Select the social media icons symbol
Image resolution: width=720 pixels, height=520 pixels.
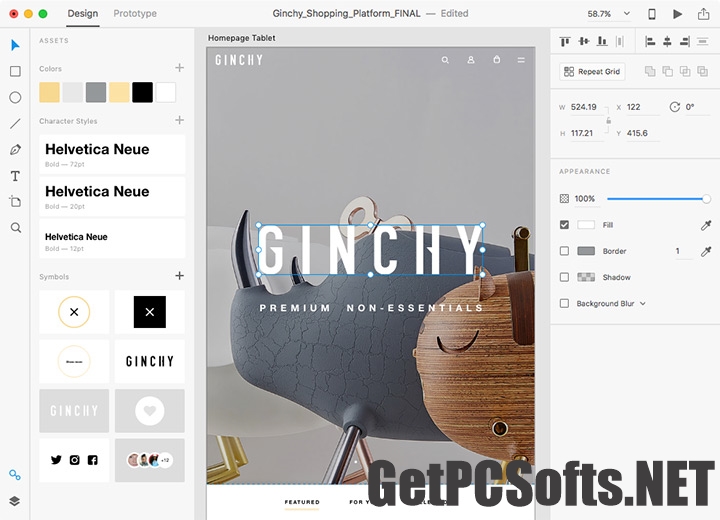(x=74, y=460)
